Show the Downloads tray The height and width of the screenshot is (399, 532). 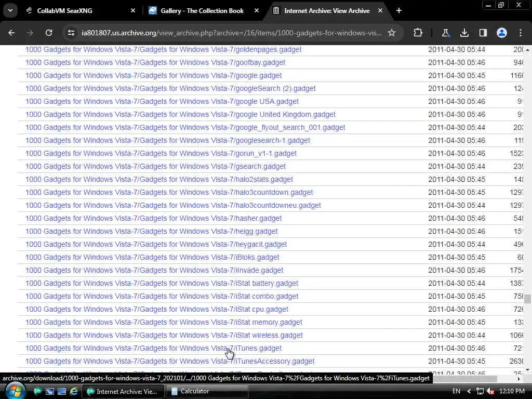click(x=464, y=33)
